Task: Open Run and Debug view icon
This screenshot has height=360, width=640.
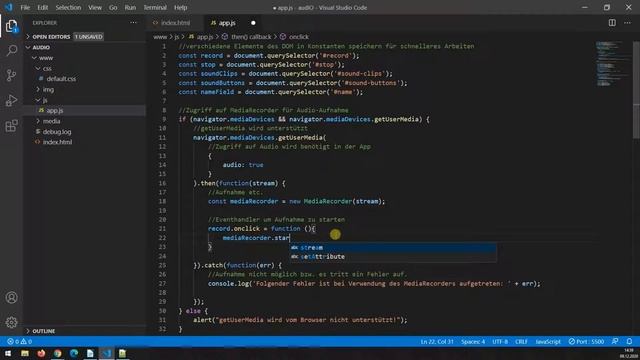Action: [11, 100]
